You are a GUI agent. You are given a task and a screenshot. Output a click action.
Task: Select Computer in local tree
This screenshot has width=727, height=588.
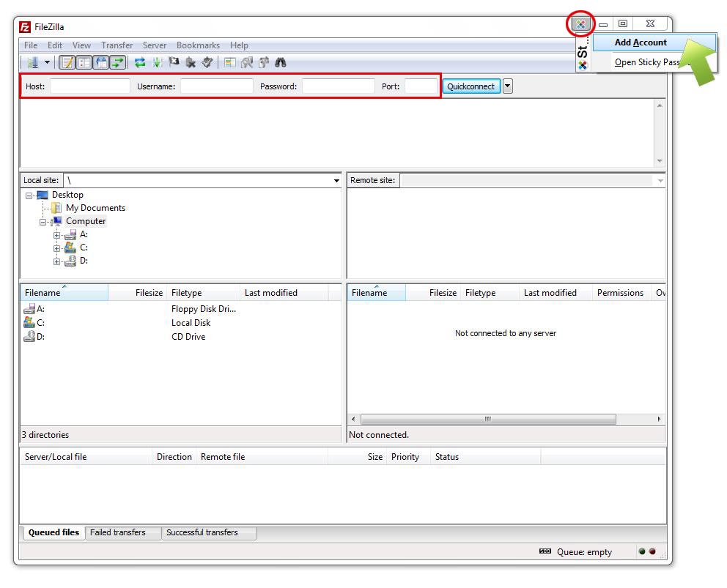(x=86, y=221)
